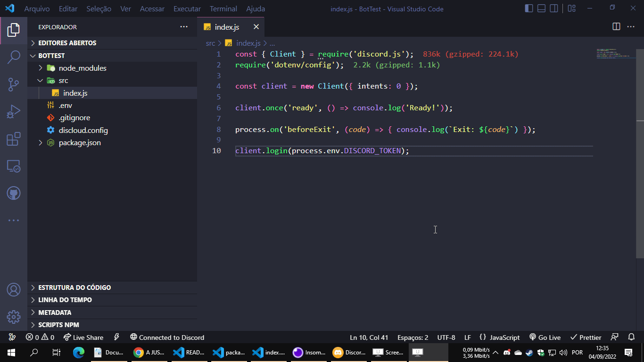The height and width of the screenshot is (362, 644).
Task: Open Microsoft Edge from the taskbar
Action: (79, 352)
